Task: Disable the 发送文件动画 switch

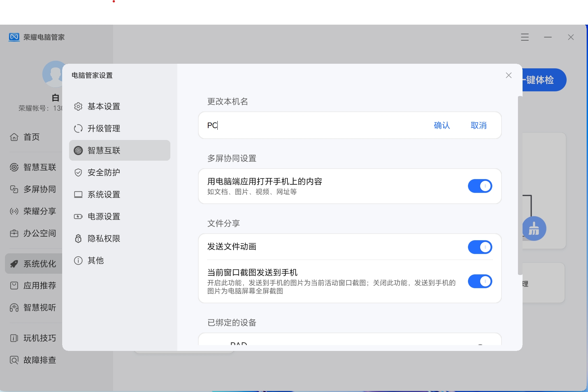Action: click(x=480, y=247)
